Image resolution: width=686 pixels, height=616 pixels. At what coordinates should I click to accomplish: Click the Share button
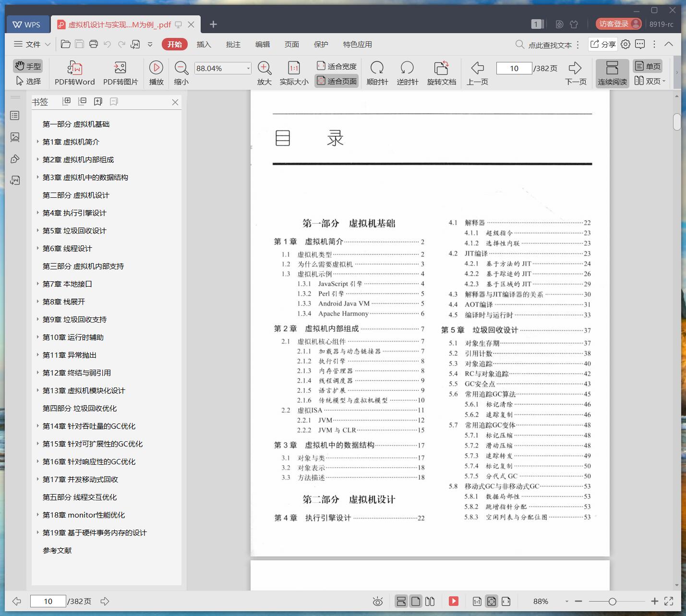click(602, 44)
